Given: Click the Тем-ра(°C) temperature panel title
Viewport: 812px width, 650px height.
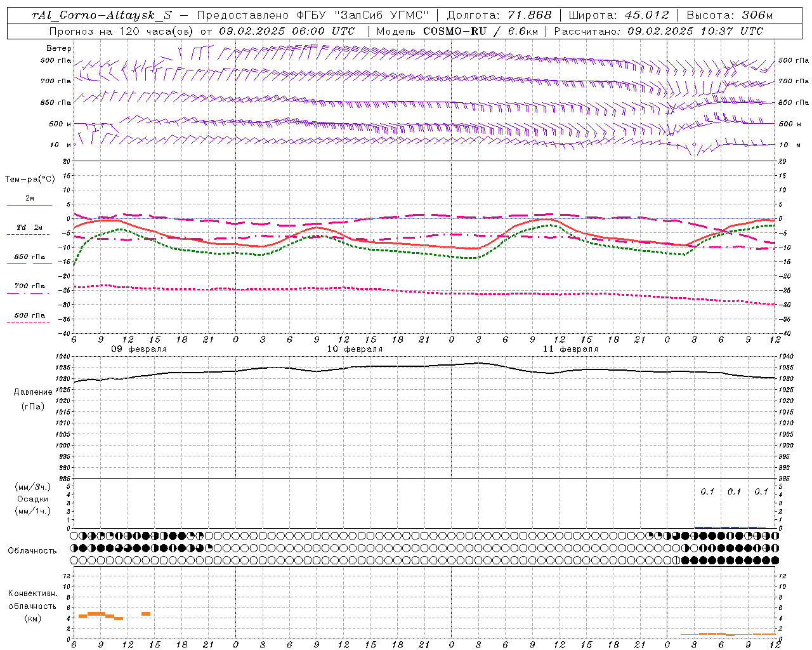Looking at the screenshot, I should coord(30,180).
